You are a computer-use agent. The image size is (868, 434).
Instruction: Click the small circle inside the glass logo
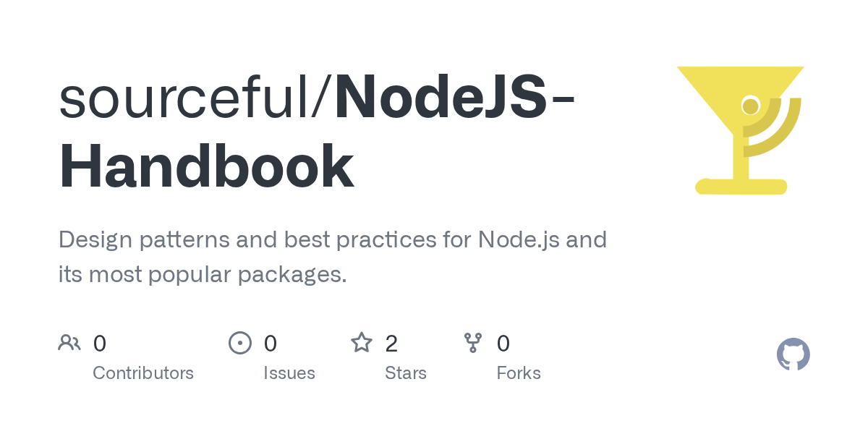[750, 107]
